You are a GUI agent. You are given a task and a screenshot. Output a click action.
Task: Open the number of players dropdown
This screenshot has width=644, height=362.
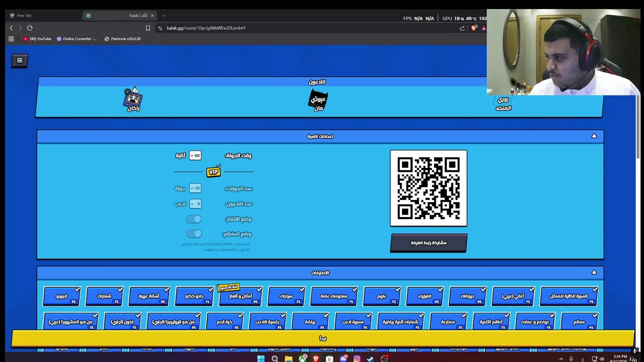(x=195, y=204)
